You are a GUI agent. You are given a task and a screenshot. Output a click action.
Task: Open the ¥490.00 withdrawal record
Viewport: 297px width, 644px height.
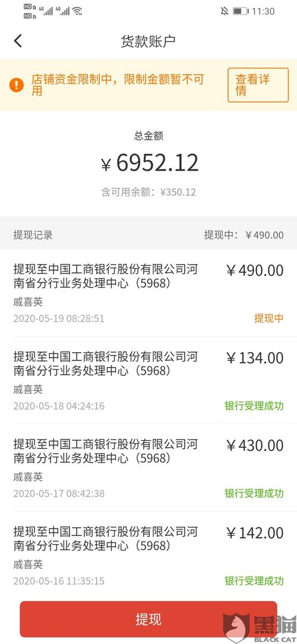click(148, 293)
